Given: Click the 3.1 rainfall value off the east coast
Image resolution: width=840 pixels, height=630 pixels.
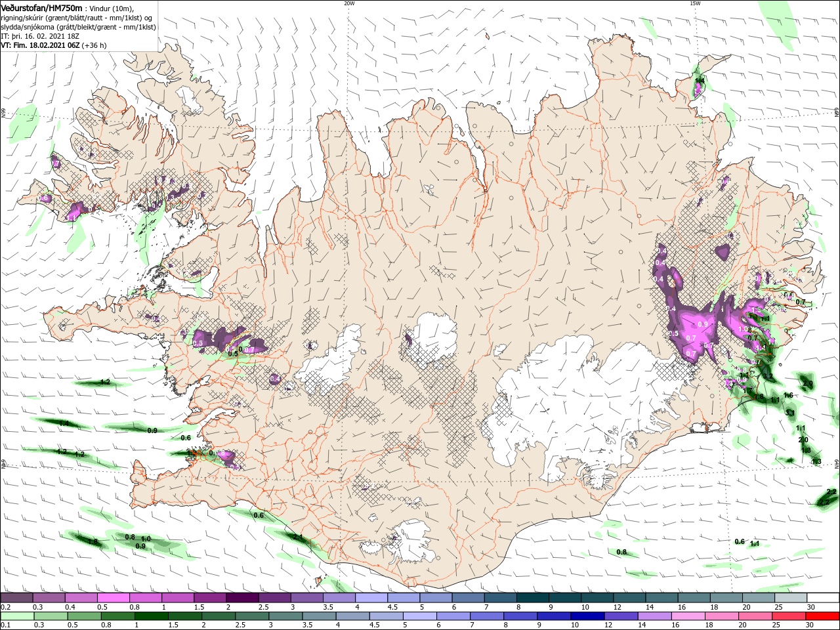Looking at the screenshot, I should 790,413.
